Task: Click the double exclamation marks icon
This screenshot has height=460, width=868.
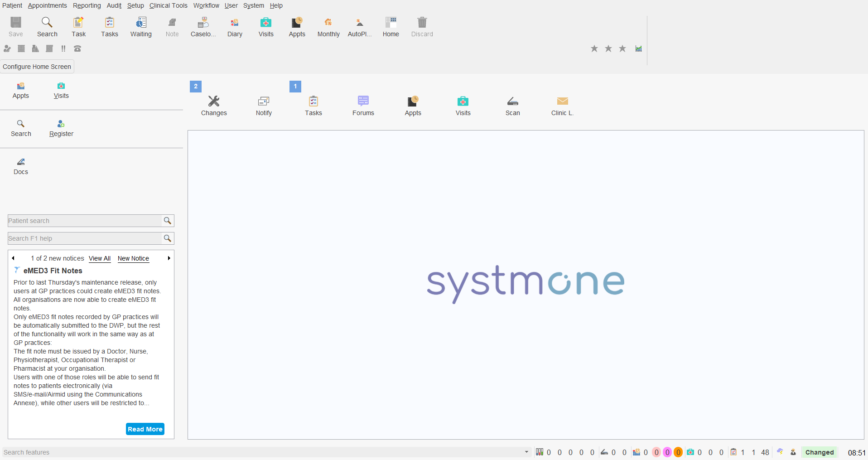Action: coord(63,48)
